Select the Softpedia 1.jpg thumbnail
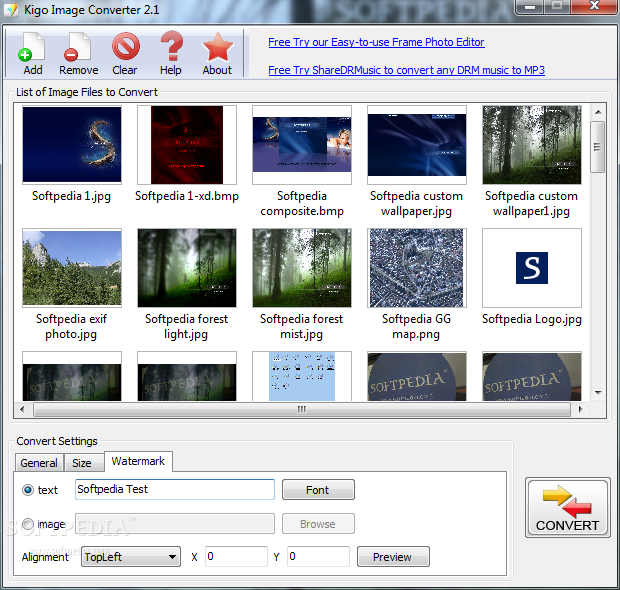Screen dimensions: 620x590 coord(72,145)
